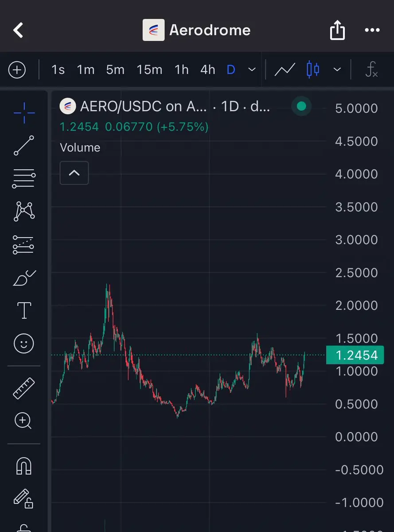Tap the current price label 1.2454
Screen dimensions: 394x532
pyautogui.click(x=355, y=355)
